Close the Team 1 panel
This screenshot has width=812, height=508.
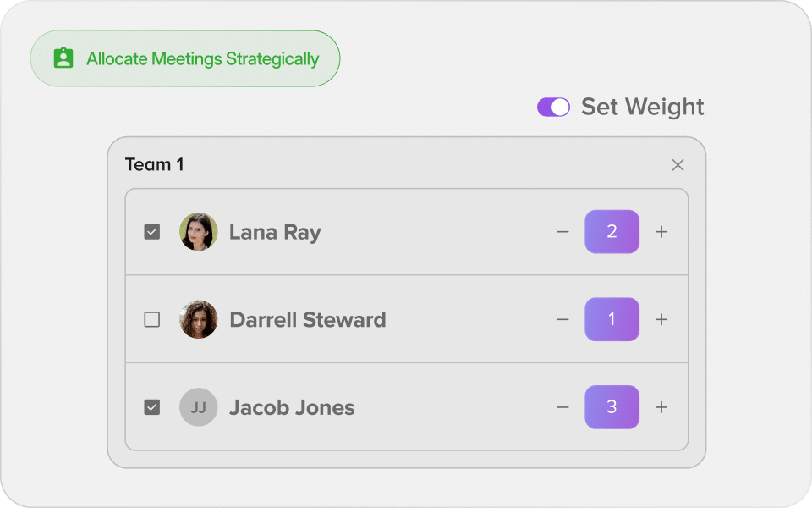678,165
